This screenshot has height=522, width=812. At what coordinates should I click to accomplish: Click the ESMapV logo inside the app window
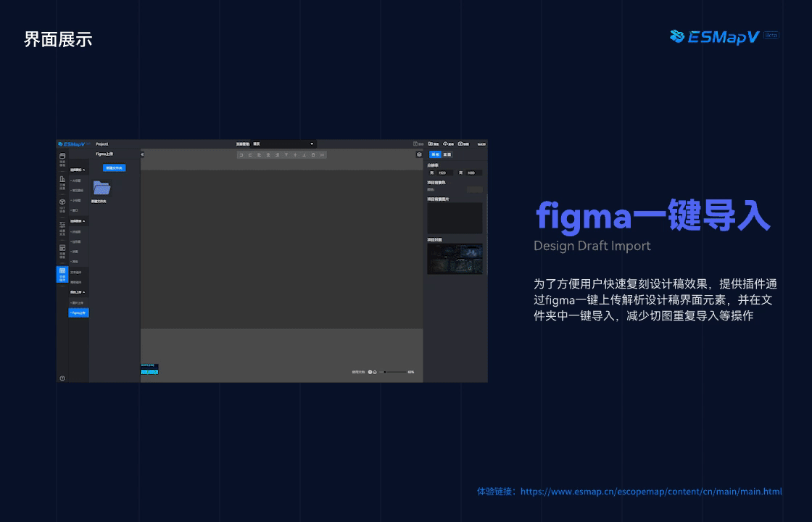point(72,144)
